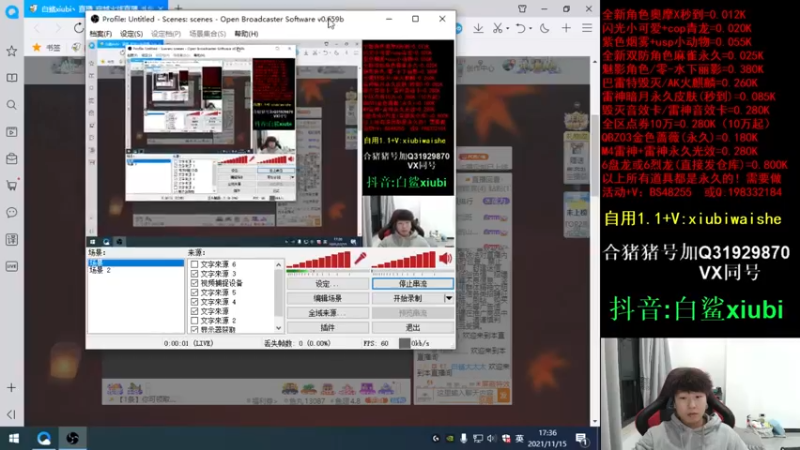Image resolution: width=800 pixels, height=450 pixels.
Task: Open the LIVE icon in browser sidebar
Action: point(11,266)
